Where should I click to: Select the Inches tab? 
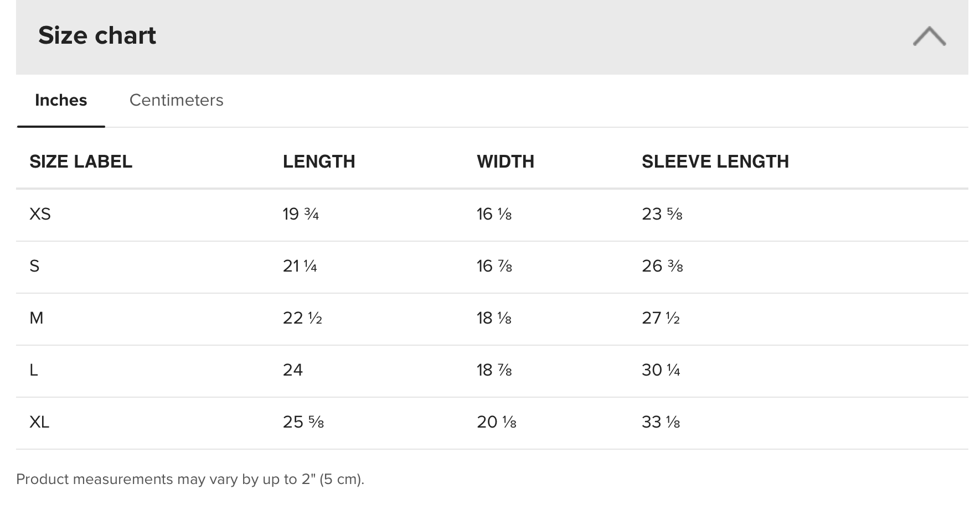click(61, 100)
